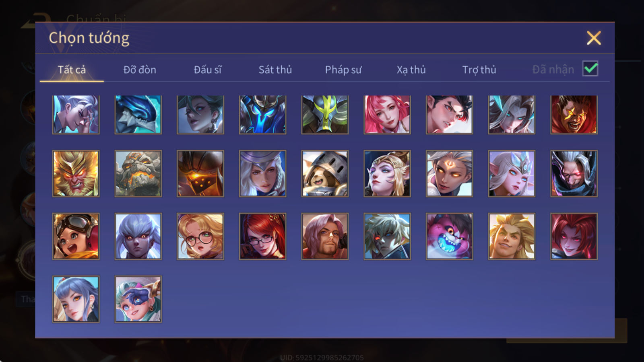644x362 pixels.
Task: Select the blonde girl with round glasses
Action: tap(200, 236)
